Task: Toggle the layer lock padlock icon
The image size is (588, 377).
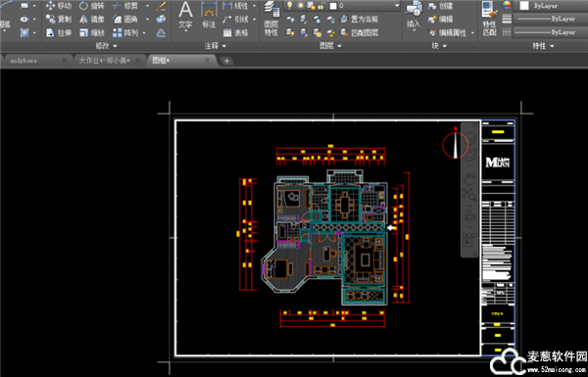Action: point(321,6)
